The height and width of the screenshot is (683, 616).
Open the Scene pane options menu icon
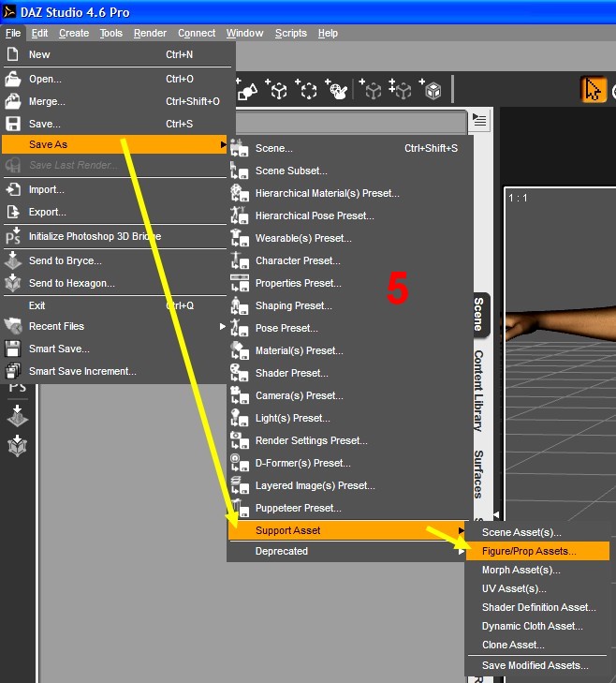pos(479,120)
